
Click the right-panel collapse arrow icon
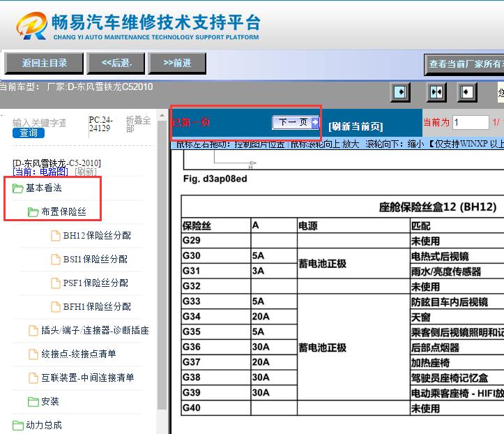coord(467,92)
